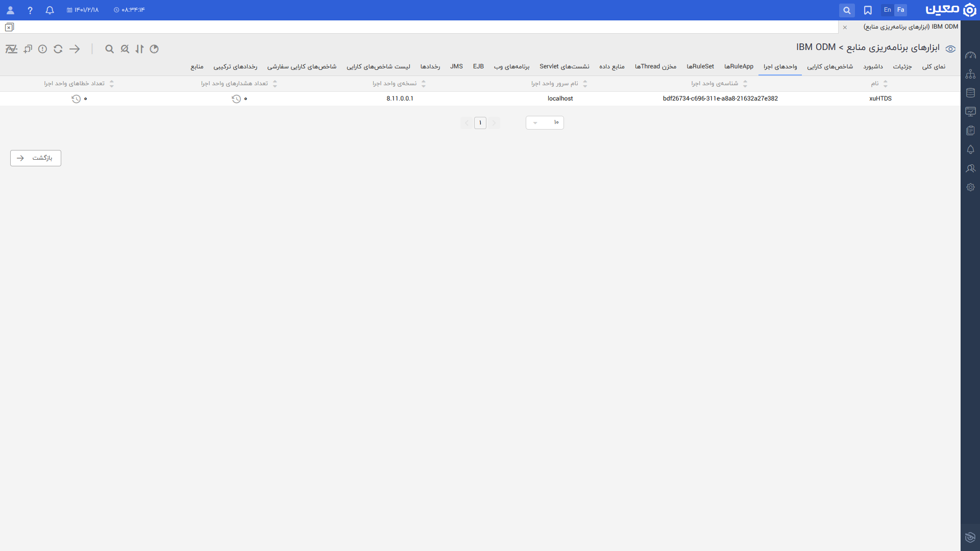The image size is (980, 551).
Task: Click the top bar search button
Action: click(847, 10)
